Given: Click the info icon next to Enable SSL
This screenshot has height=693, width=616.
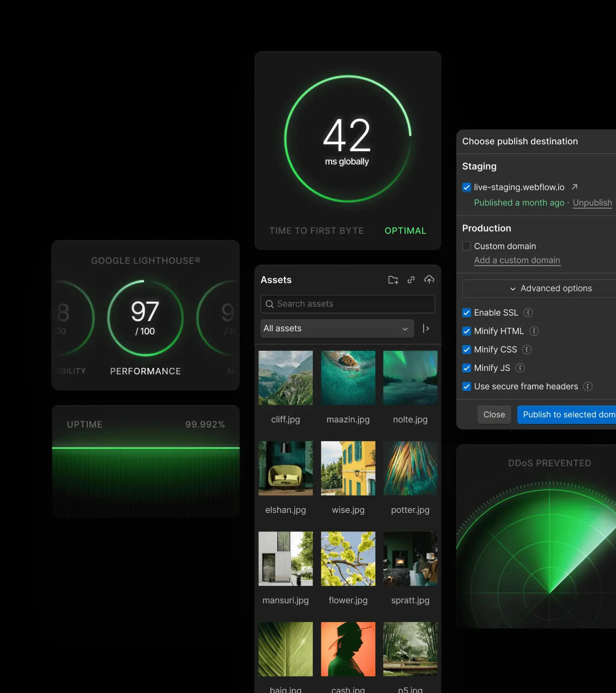Looking at the screenshot, I should (528, 313).
